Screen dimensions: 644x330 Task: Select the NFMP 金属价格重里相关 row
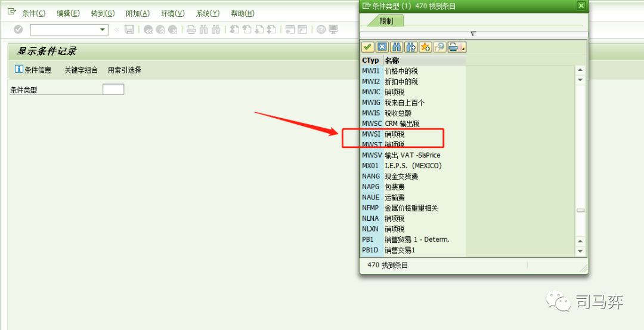pos(413,208)
